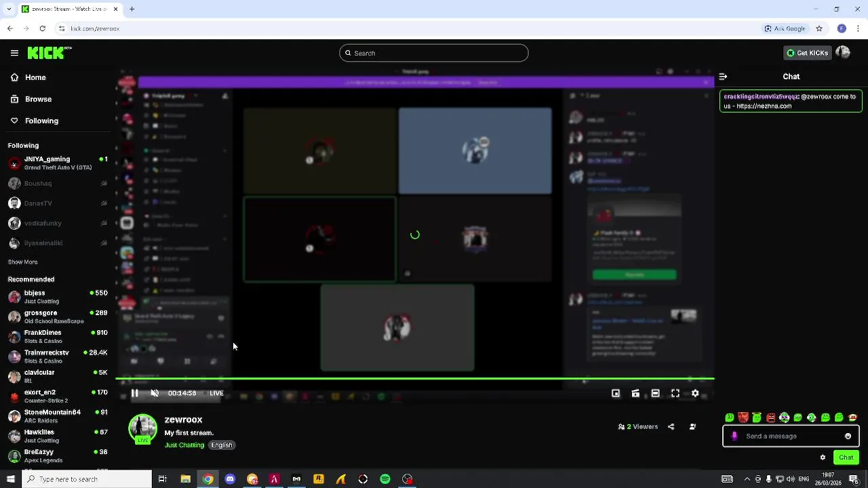Open recommended channel StoneMountain64
Viewport: 868px width, 488px height.
pos(58,416)
